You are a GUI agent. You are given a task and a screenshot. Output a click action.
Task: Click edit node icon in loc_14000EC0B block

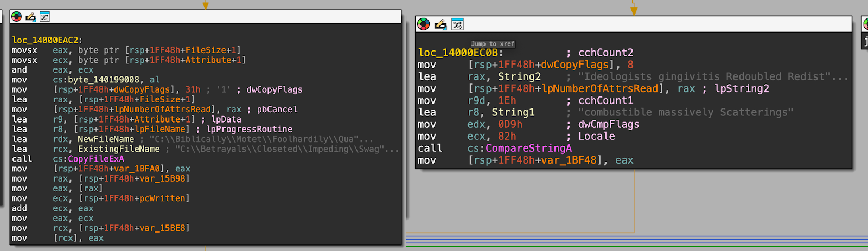tap(441, 24)
